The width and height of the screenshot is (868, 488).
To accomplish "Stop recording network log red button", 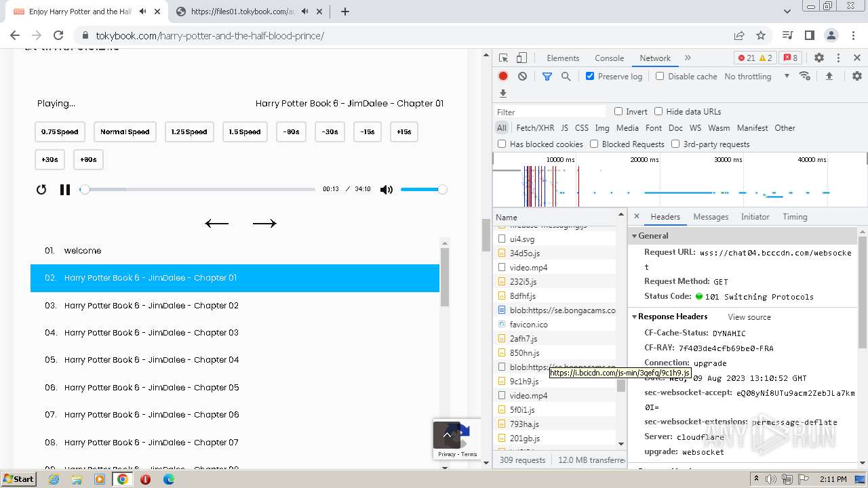I will pyautogui.click(x=503, y=77).
